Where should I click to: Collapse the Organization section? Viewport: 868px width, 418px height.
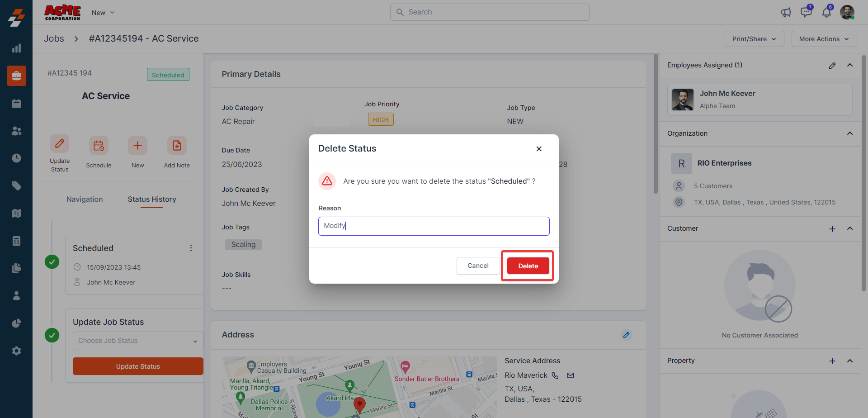pyautogui.click(x=850, y=133)
